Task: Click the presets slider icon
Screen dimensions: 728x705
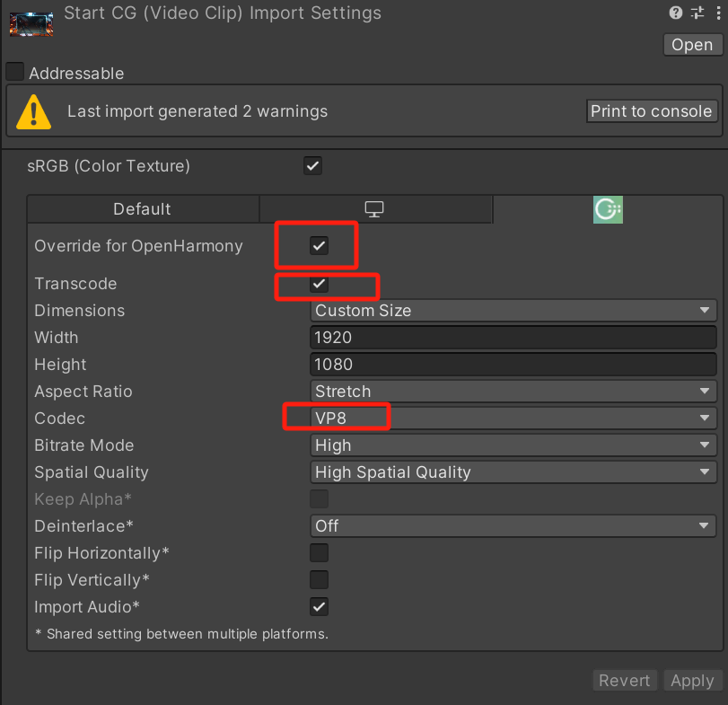Action: coord(697,13)
